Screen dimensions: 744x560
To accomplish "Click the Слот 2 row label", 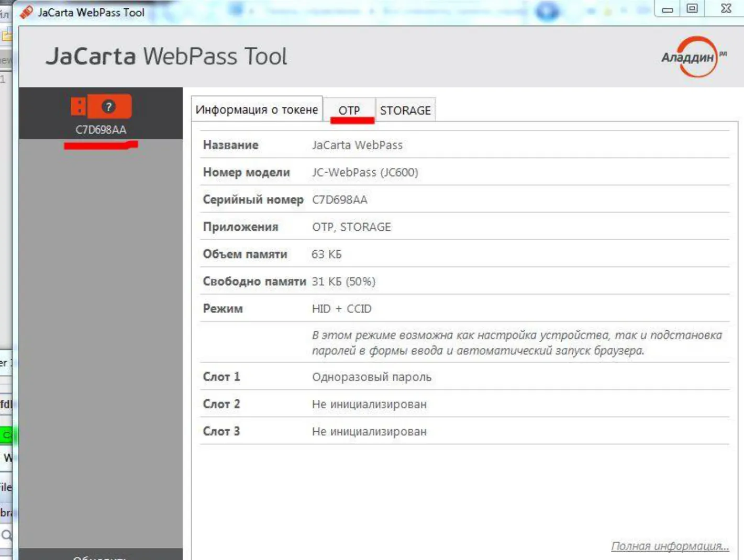I will pos(221,404).
